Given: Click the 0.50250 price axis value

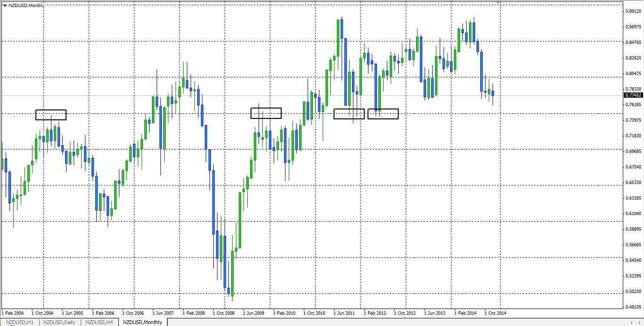Looking at the screenshot, I should coord(634,291).
